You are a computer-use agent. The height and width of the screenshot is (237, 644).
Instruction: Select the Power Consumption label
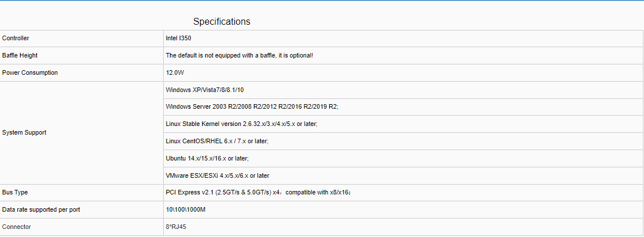30,73
